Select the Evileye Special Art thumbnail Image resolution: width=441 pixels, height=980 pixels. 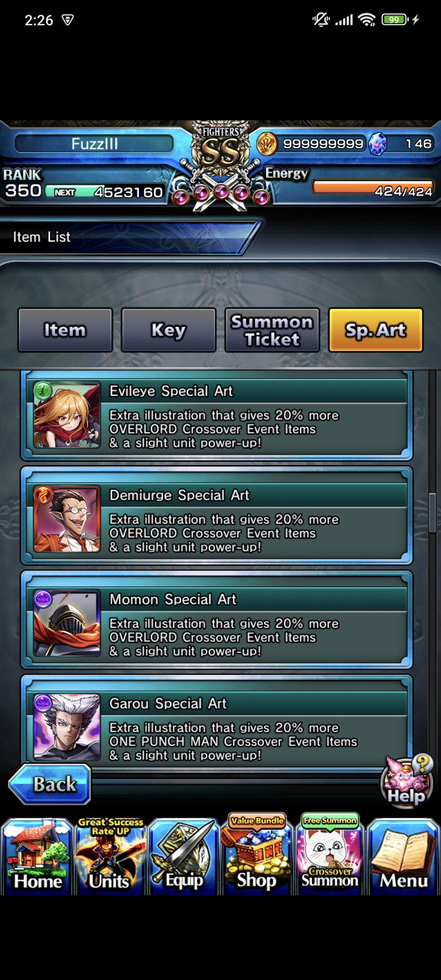[67, 415]
